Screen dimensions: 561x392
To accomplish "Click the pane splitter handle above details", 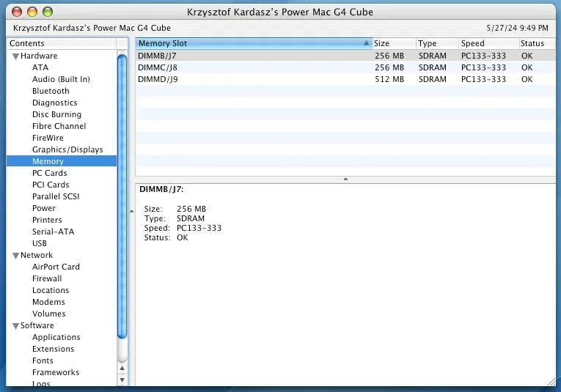I will [345, 180].
